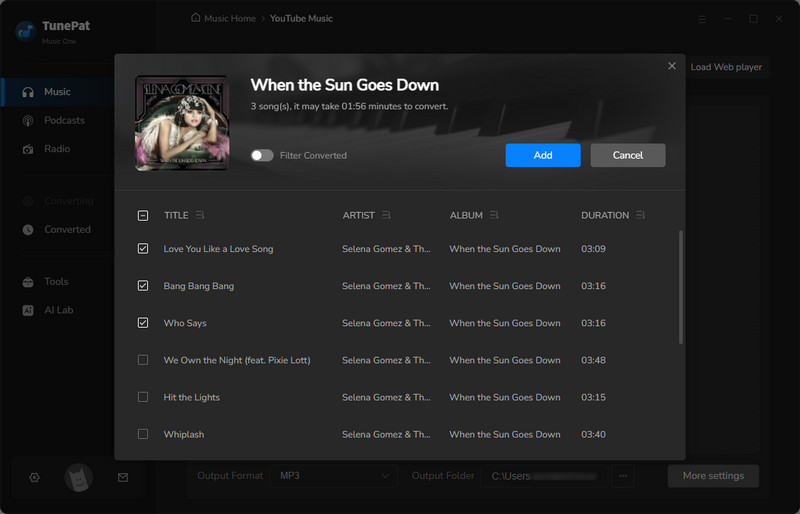The height and width of the screenshot is (514, 800).
Task: Uncheck Love You Like a Love Song
Action: 143,249
